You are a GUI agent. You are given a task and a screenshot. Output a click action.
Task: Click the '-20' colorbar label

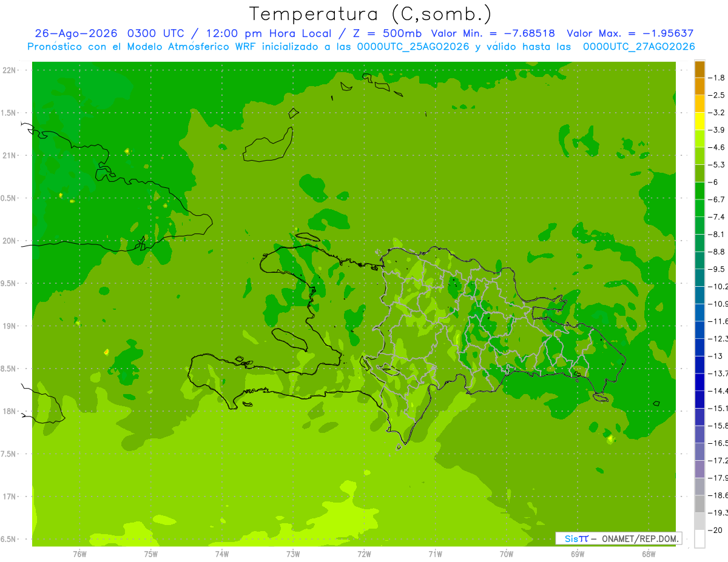pyautogui.click(x=716, y=530)
